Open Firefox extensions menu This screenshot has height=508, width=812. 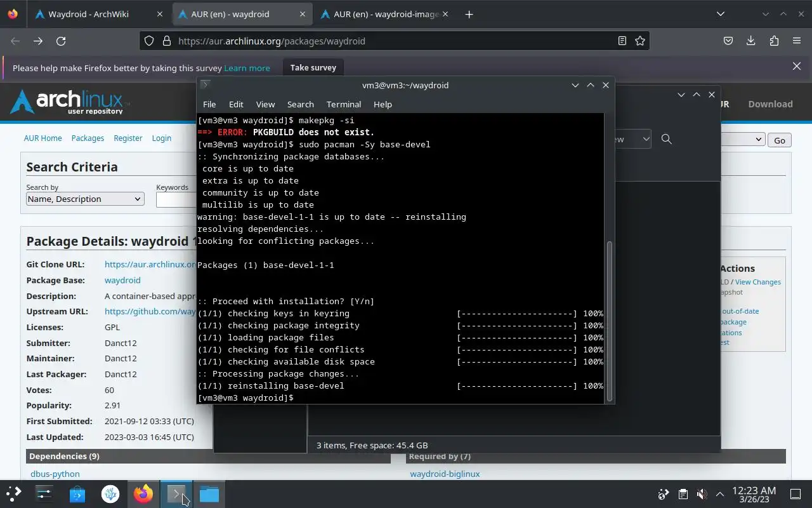click(774, 41)
